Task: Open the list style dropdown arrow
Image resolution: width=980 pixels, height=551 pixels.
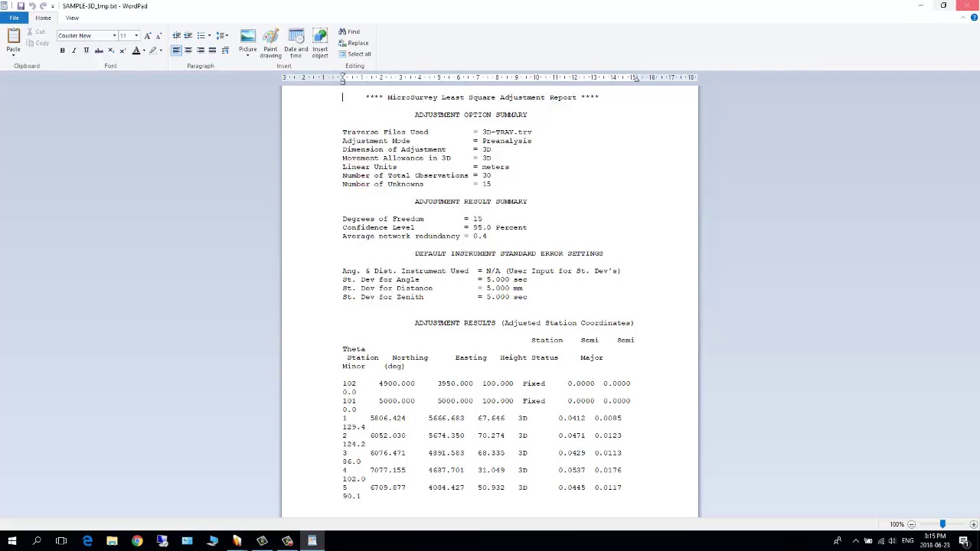Action: tap(209, 35)
